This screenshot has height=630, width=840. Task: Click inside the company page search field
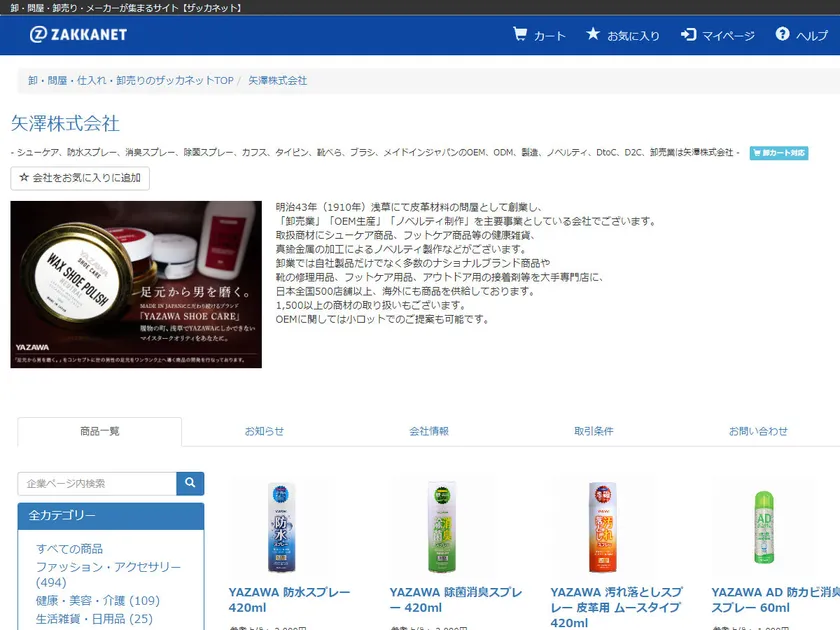coord(97,484)
